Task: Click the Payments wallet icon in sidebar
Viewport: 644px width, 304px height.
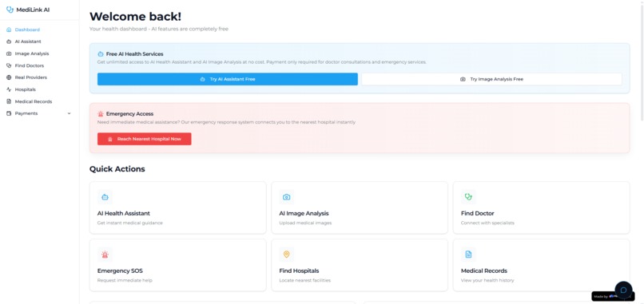Action: pyautogui.click(x=9, y=113)
